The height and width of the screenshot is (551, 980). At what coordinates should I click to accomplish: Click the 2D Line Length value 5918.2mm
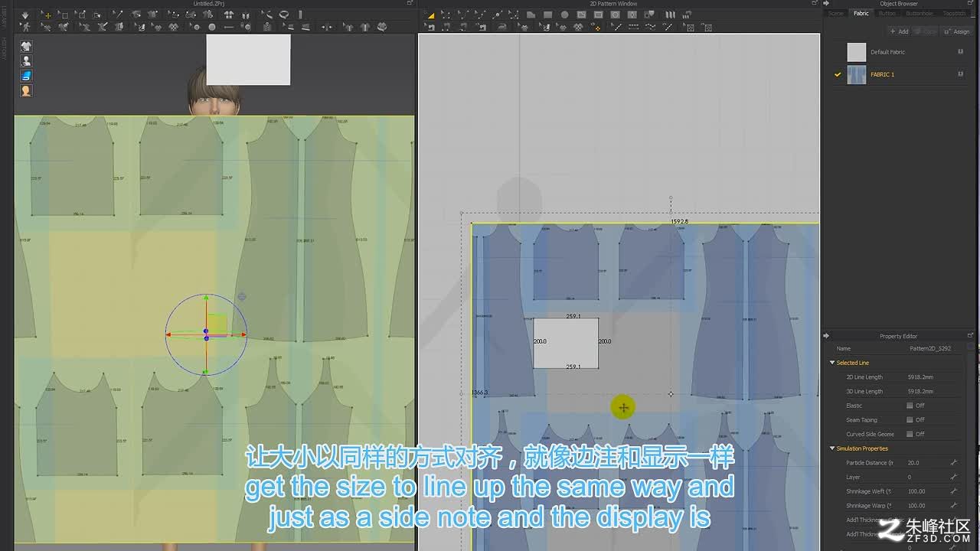click(920, 377)
